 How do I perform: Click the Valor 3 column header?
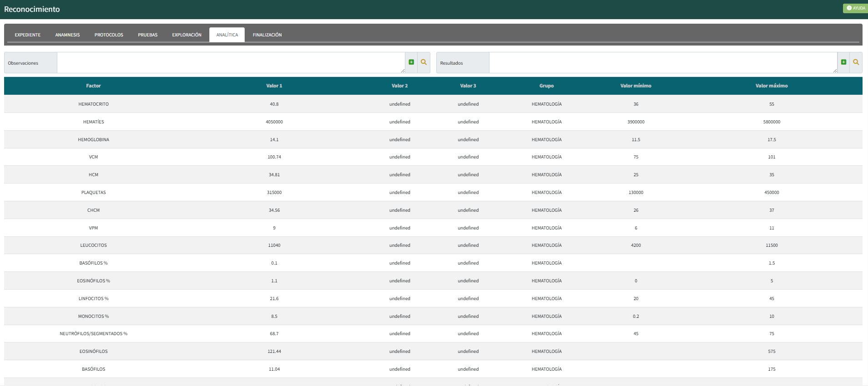[468, 86]
